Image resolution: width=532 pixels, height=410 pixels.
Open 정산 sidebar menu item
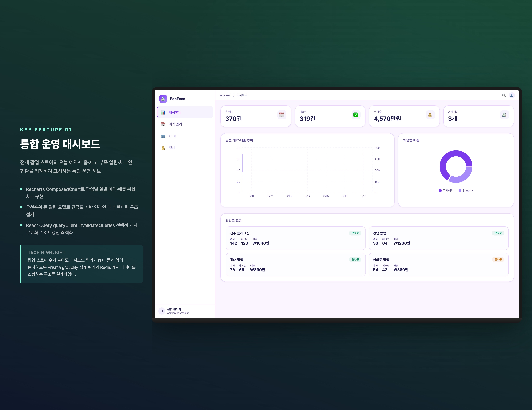coord(172,148)
